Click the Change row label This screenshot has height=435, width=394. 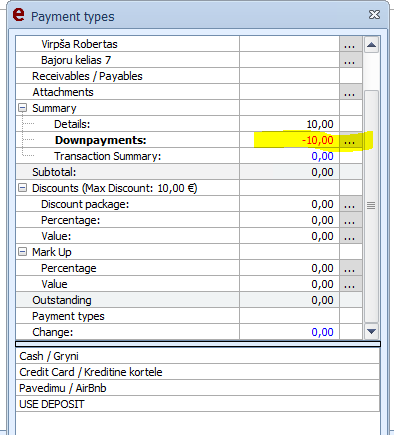(x=52, y=332)
